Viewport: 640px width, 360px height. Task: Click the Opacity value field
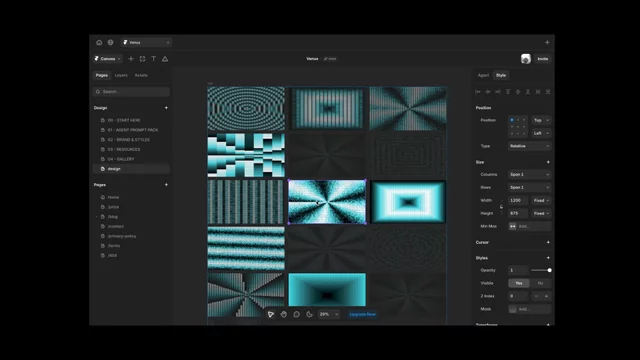point(518,270)
